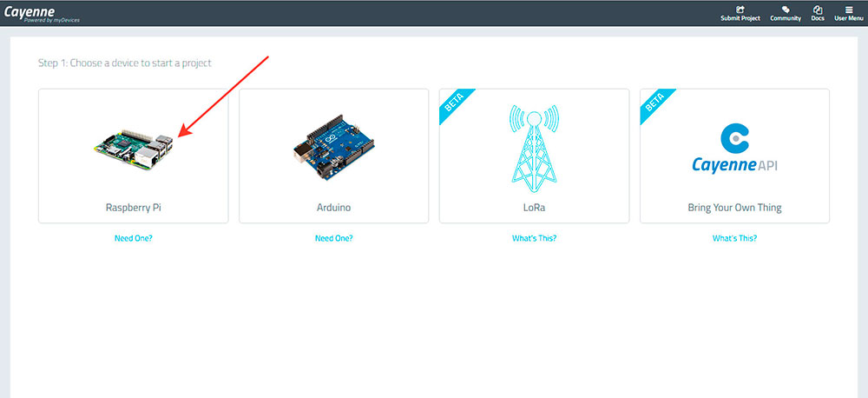Open What's This? under Bring Your Own Thing
868x398 pixels.
pyautogui.click(x=734, y=238)
